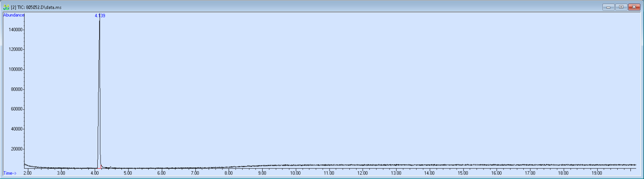Click the 15.00 time axis value
Viewport: 644px width, 179px height.
(463, 173)
